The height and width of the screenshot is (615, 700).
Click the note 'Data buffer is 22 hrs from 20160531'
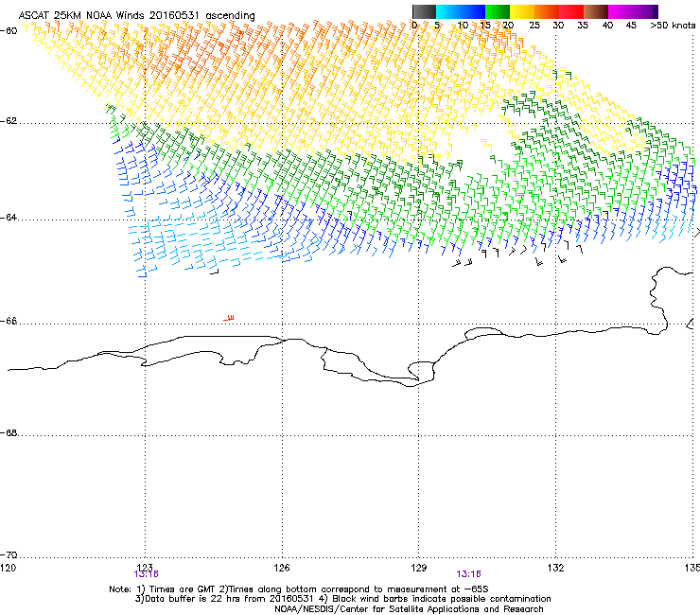click(x=229, y=599)
